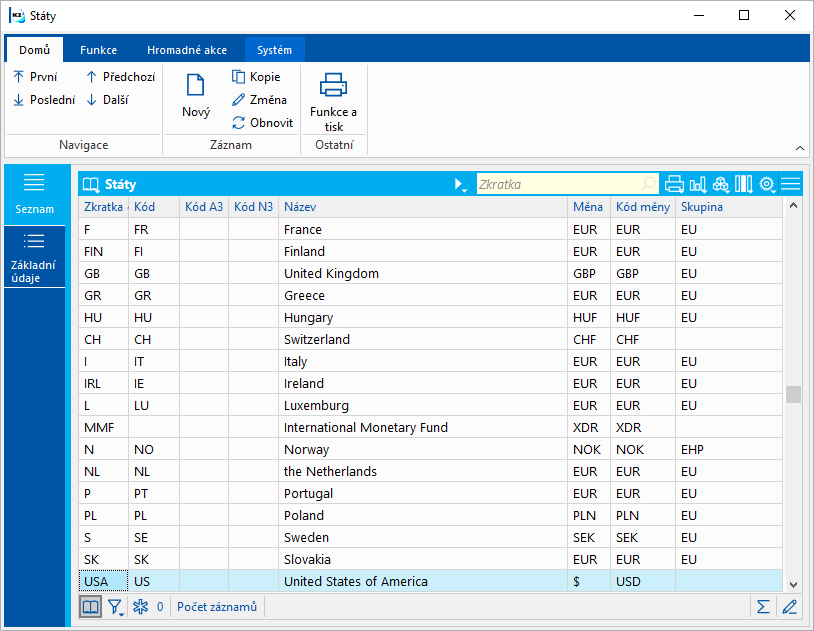This screenshot has width=814, height=631.
Task: Open the bar chart icon in Státy toolbar
Action: 697,184
